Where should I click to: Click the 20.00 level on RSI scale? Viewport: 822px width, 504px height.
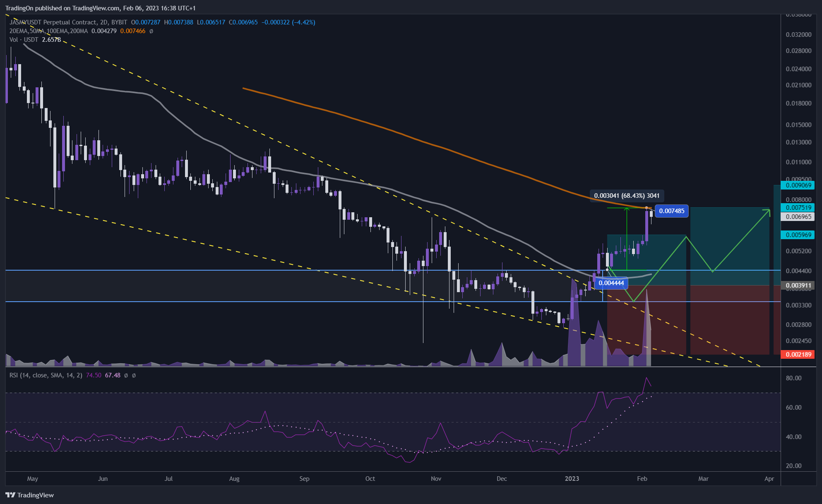point(793,466)
